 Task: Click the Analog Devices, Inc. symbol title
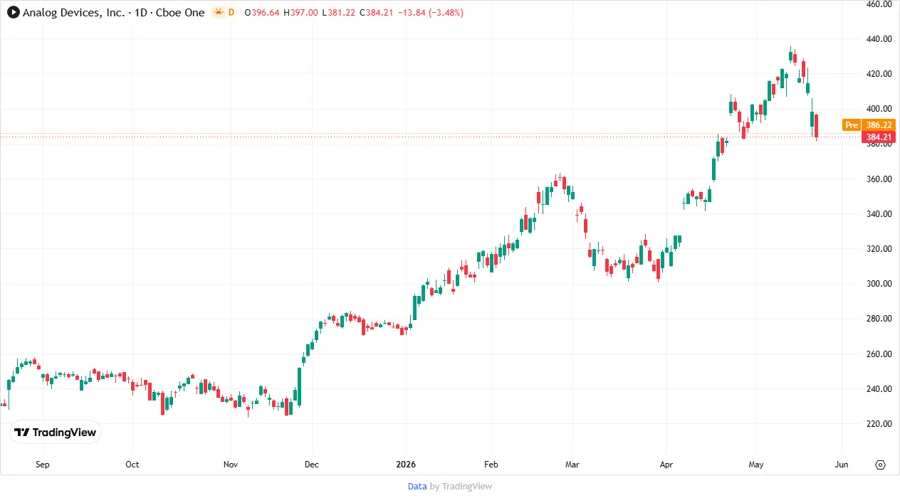[x=73, y=13]
